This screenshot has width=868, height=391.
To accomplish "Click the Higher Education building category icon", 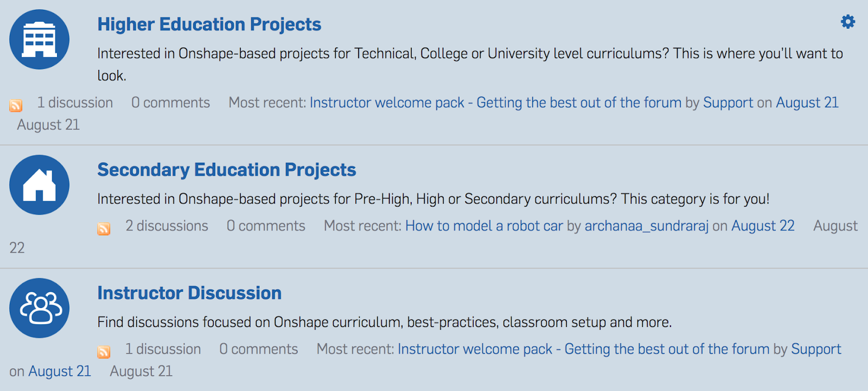I will point(39,39).
